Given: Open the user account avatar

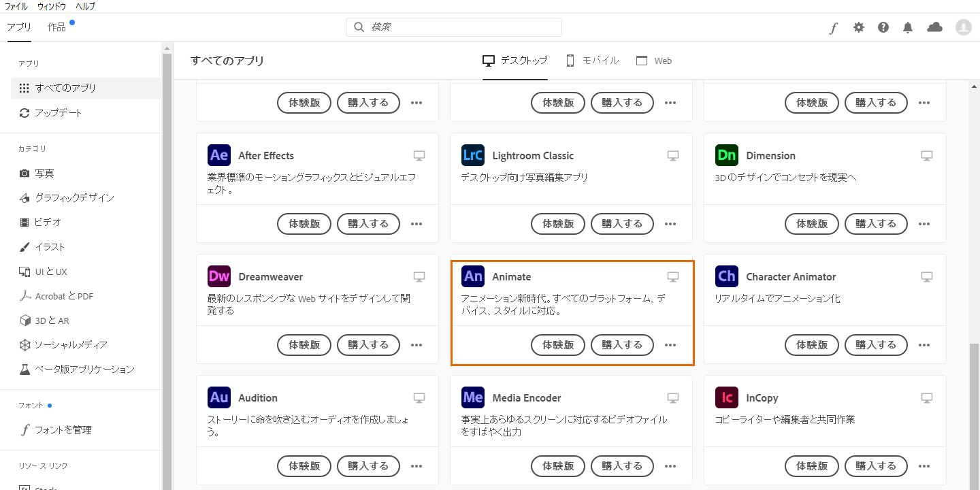Looking at the screenshot, I should pos(963,27).
